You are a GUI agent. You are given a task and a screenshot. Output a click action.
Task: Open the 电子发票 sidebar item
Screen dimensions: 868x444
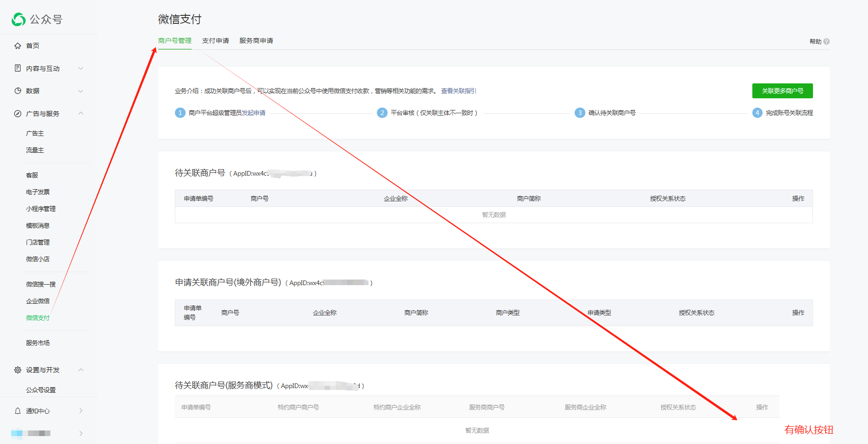coord(38,192)
